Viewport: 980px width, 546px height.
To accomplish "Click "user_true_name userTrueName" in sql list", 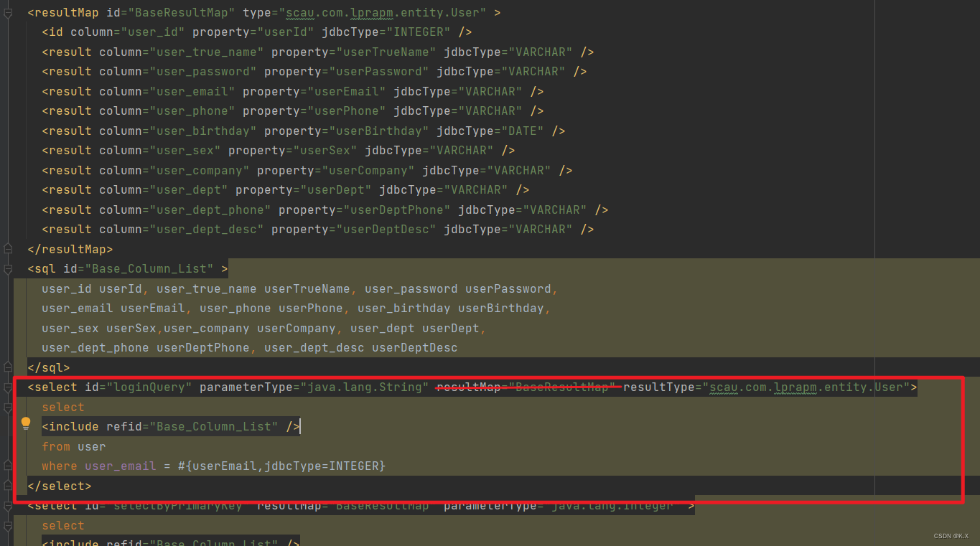I will [x=253, y=288].
